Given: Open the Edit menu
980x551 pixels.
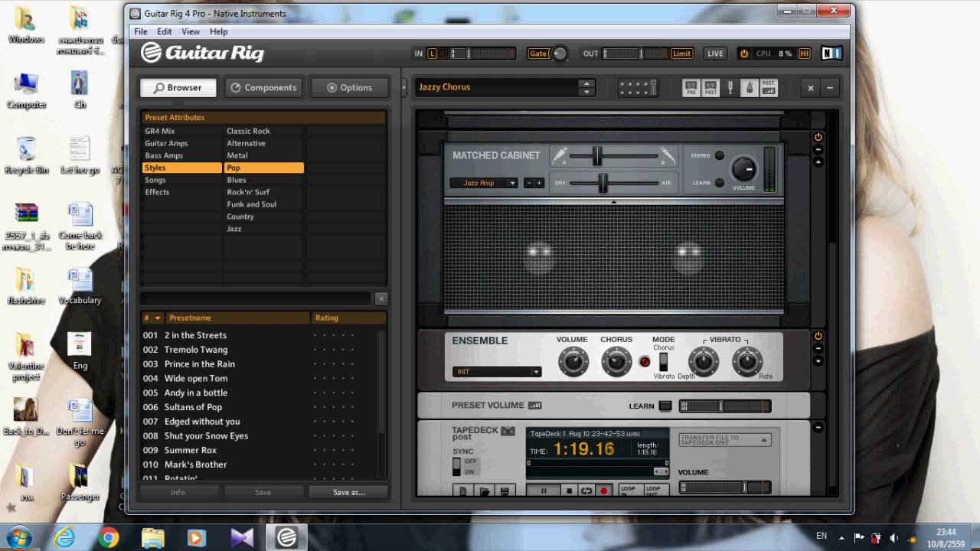Looking at the screenshot, I should point(165,31).
